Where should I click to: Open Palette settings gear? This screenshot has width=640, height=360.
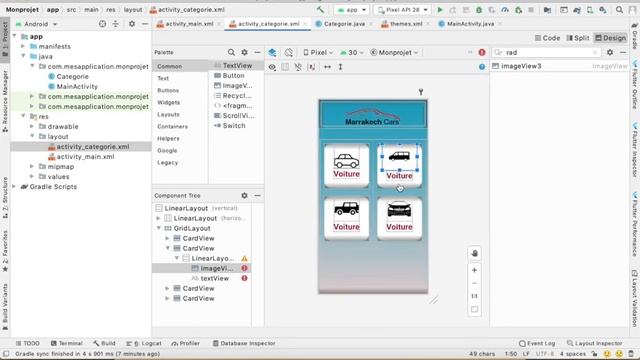click(244, 52)
